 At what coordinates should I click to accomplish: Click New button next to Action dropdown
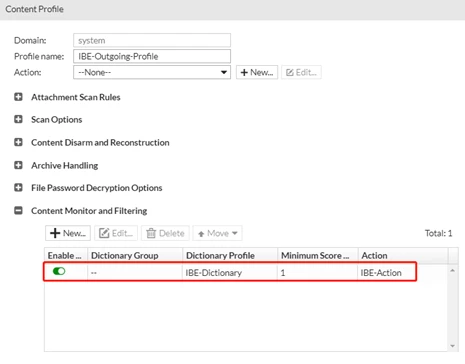coord(257,72)
